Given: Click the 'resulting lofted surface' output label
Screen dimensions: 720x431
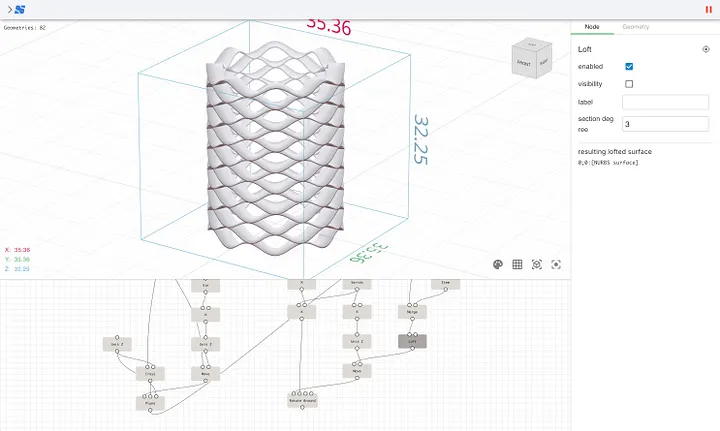Looking at the screenshot, I should point(614,151).
